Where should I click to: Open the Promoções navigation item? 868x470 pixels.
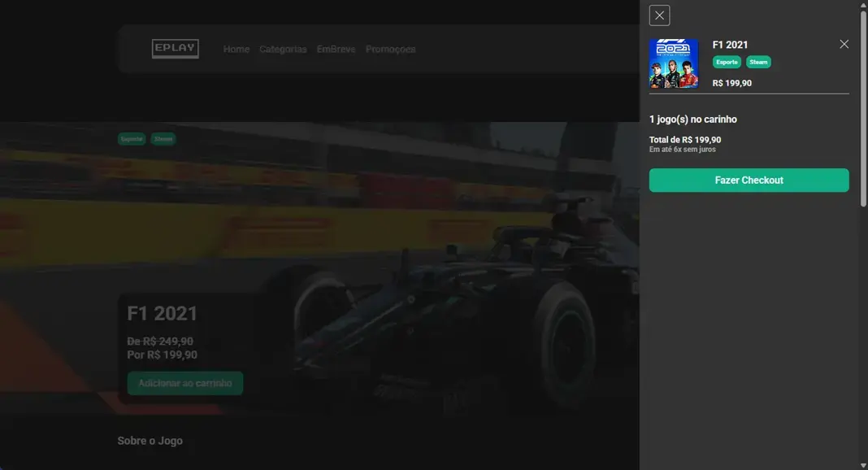390,49
